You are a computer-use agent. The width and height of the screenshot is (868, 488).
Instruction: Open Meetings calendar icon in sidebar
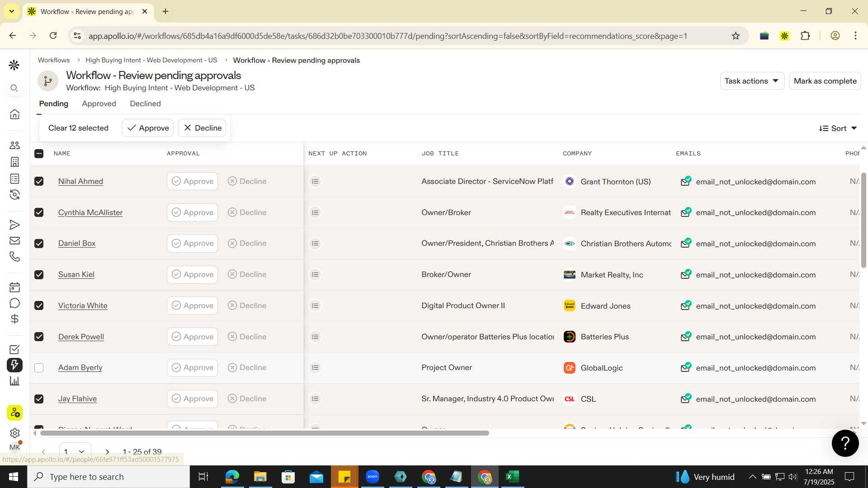[14, 287]
